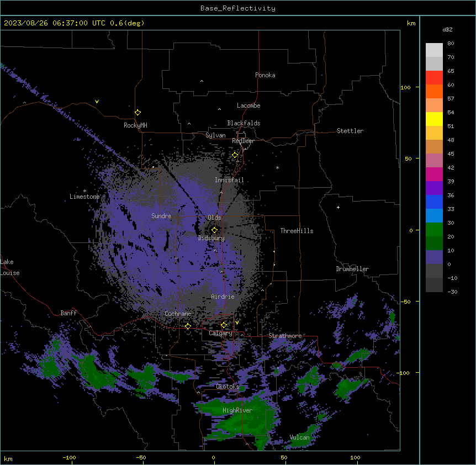
Task: Click the light gray 80-70 dBZ swatch
Action: [434, 50]
